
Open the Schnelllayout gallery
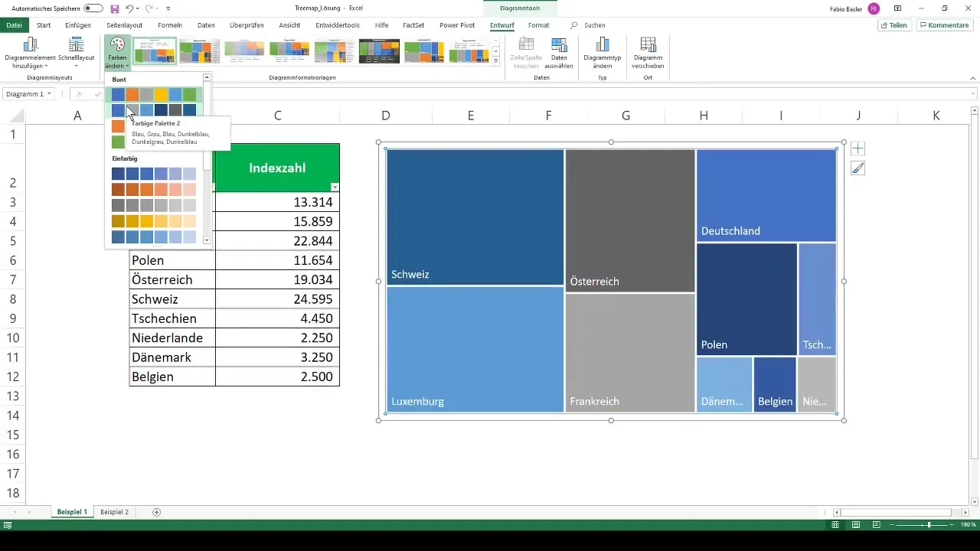(76, 53)
